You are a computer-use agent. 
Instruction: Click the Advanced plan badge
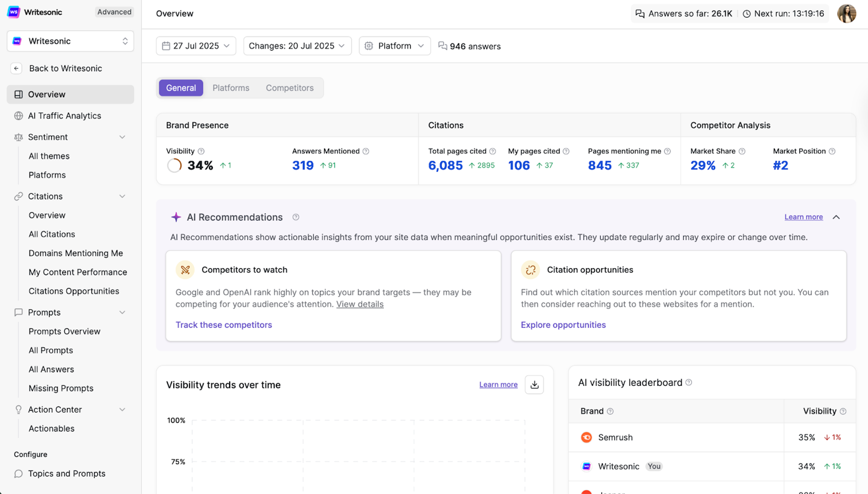click(114, 12)
